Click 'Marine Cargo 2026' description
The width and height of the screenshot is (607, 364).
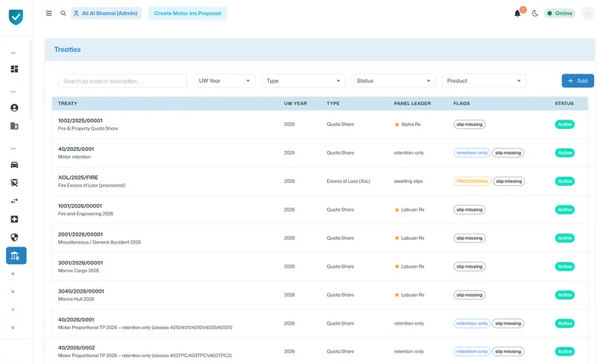[x=79, y=271]
